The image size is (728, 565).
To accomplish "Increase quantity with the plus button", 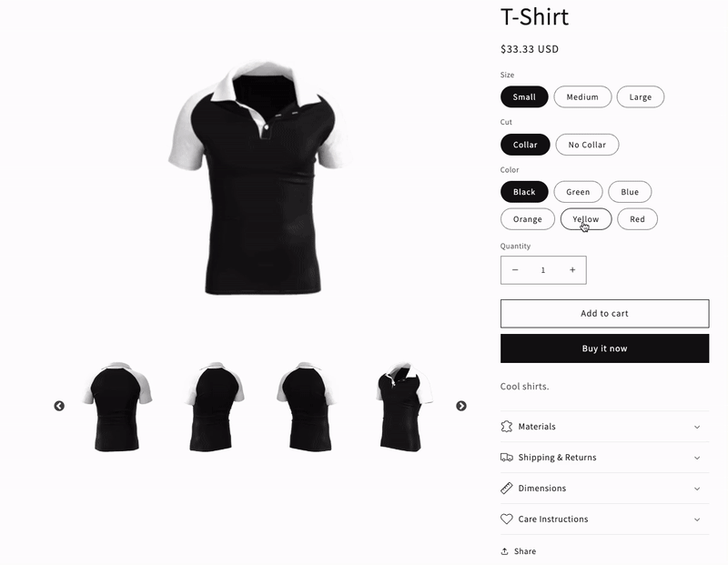I will click(x=572, y=269).
